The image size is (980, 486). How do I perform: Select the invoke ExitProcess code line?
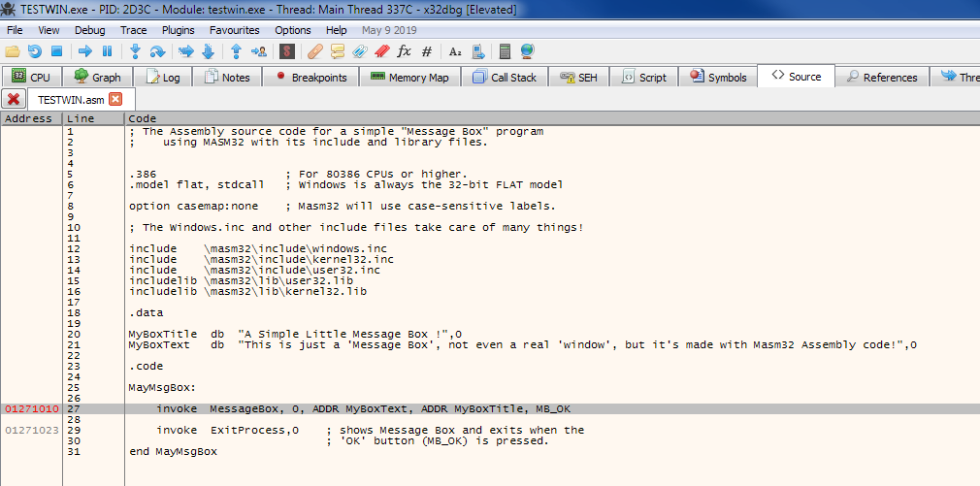370,431
